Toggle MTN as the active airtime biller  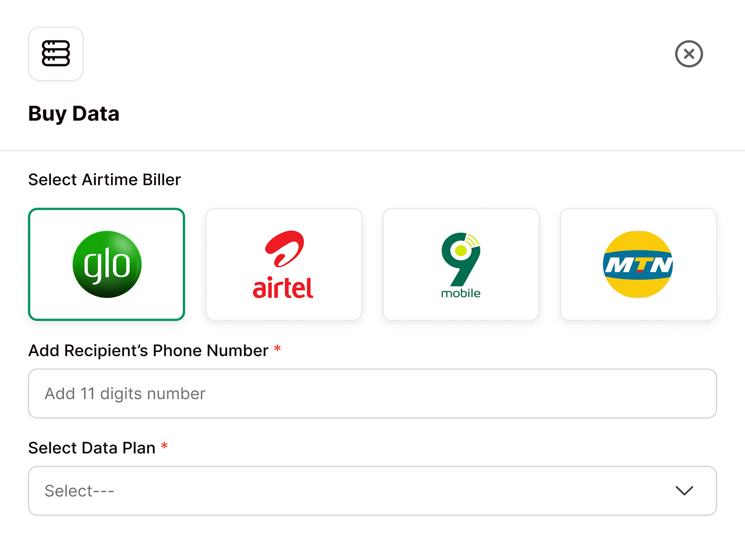click(638, 264)
